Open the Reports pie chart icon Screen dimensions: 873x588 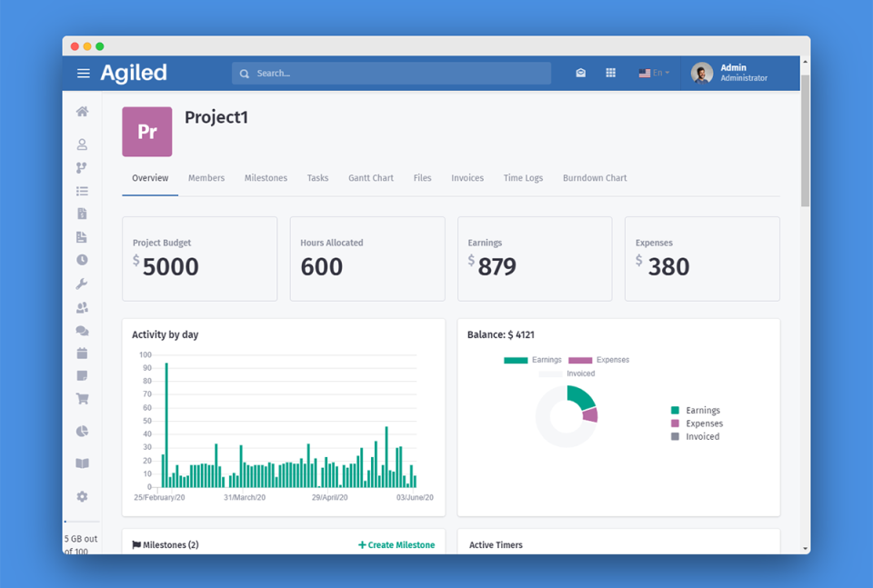[82, 431]
